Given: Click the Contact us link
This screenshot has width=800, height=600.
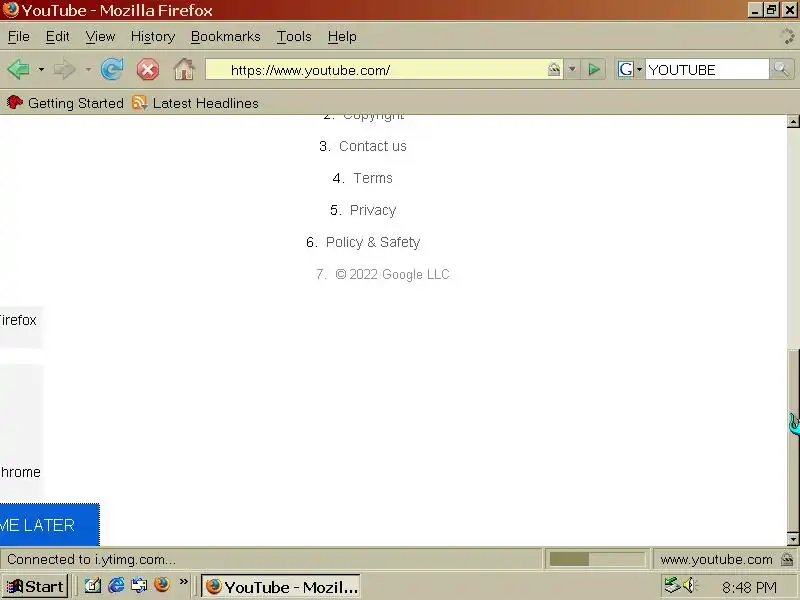Looking at the screenshot, I should (x=372, y=146).
